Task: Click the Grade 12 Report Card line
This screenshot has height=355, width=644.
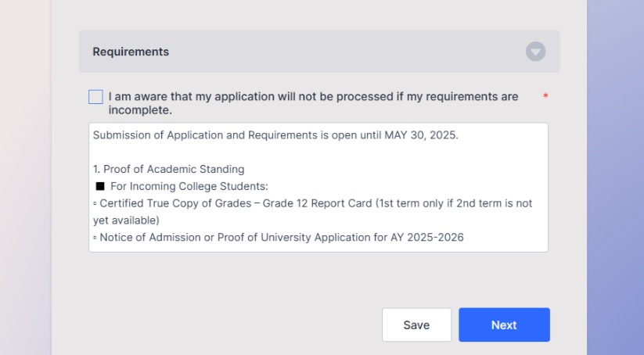Action: [315, 203]
